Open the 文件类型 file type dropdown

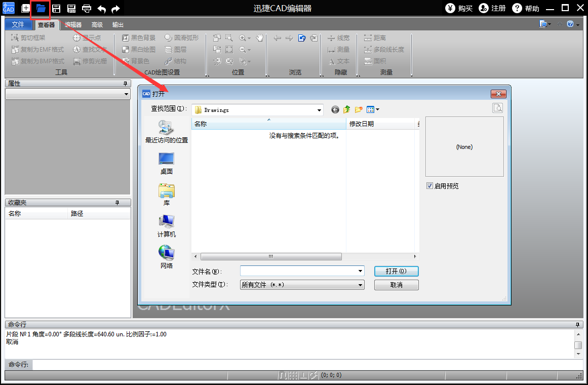click(x=360, y=284)
